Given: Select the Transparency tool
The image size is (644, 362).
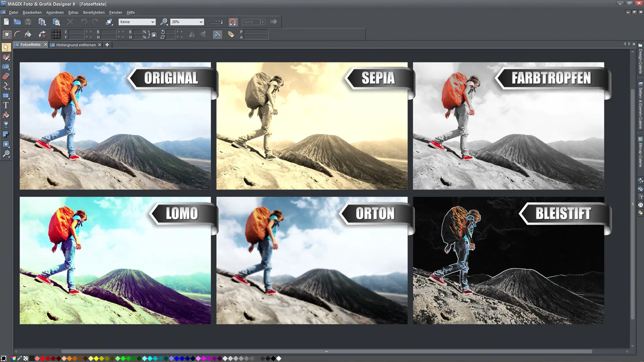Looking at the screenshot, I should pos(6,125).
